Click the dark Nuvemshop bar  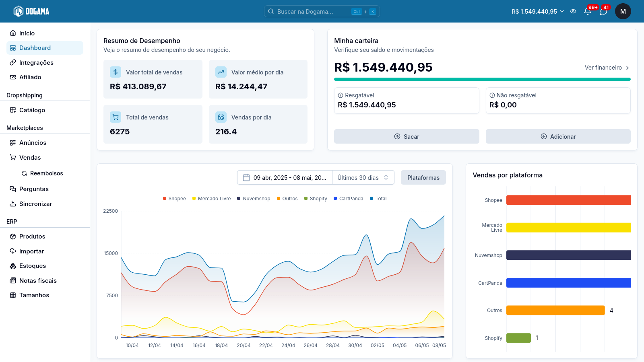568,255
